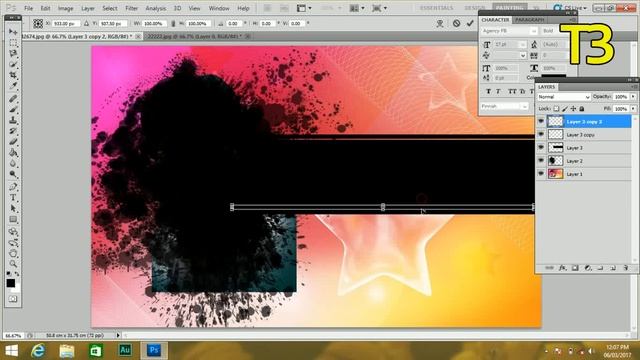Select the Dodge tool
The width and height of the screenshot is (640, 360).
pyautogui.click(x=13, y=175)
